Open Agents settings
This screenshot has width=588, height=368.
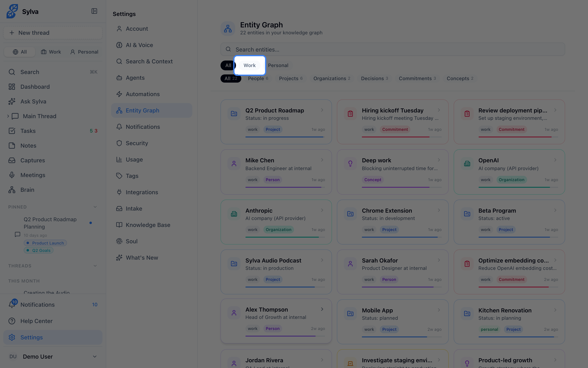[152, 78]
